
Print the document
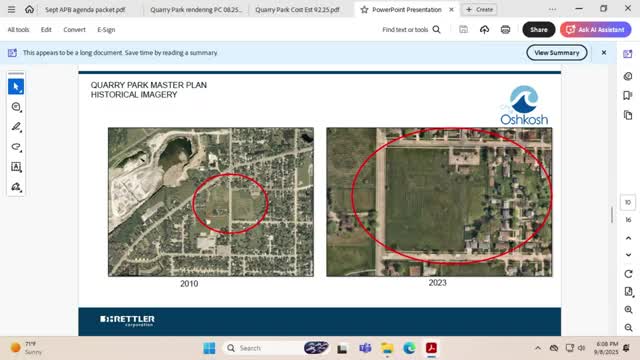coord(505,29)
